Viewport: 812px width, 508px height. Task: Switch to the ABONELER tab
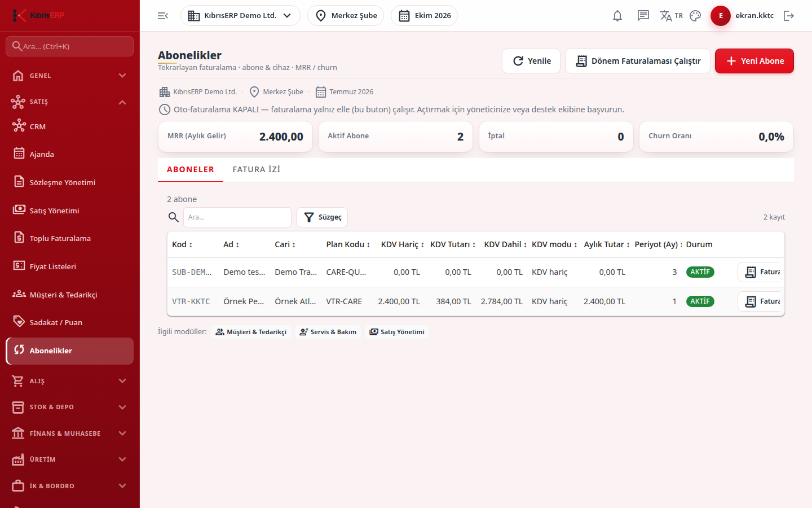tap(191, 169)
